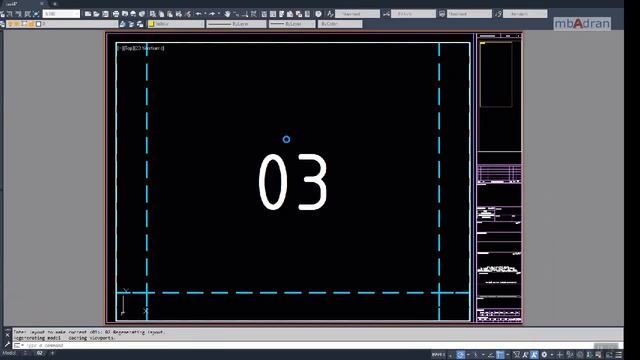Viewport: 640px width, 360px height.
Task: Click the Publish icon in standard toolbar
Action: point(133,14)
